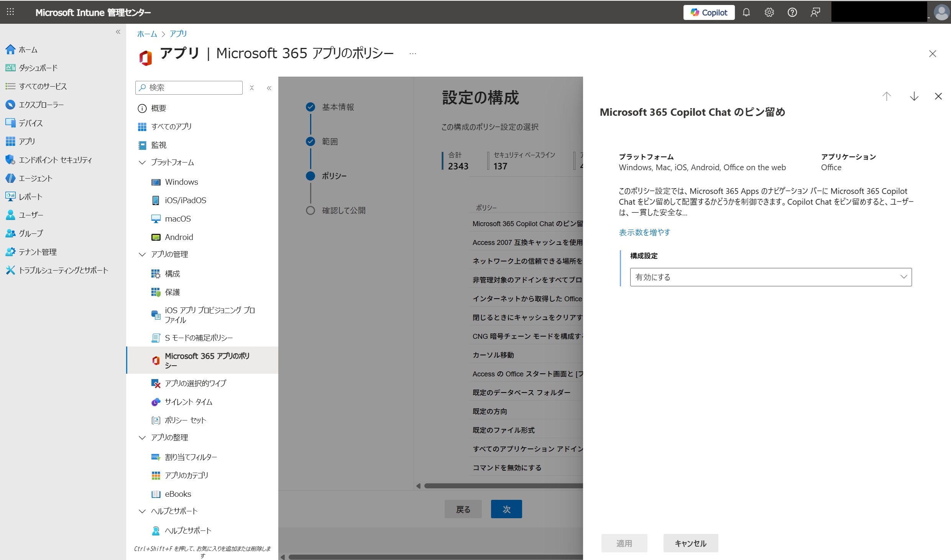Clear the search box with X icon

pyautogui.click(x=252, y=88)
